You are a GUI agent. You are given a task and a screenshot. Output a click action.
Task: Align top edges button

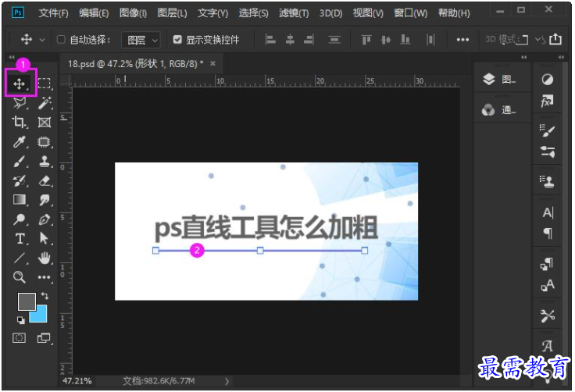(x=366, y=39)
